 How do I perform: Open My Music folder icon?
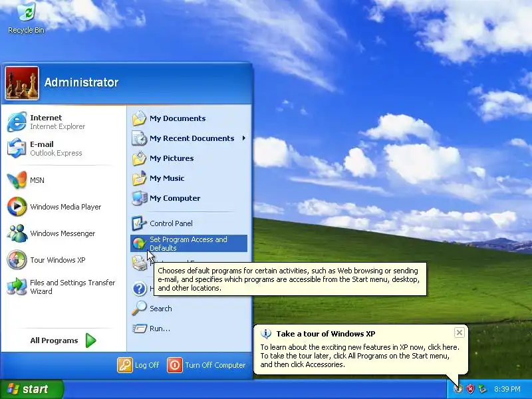pos(139,178)
